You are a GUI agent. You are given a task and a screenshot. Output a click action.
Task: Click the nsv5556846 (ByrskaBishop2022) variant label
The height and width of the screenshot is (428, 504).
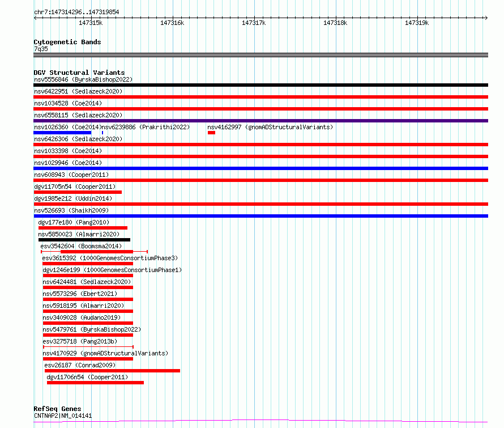pos(83,79)
